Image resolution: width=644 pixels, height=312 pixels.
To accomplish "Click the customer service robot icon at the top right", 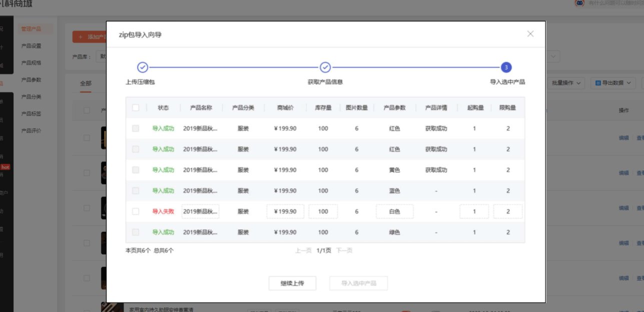I will (x=579, y=3).
